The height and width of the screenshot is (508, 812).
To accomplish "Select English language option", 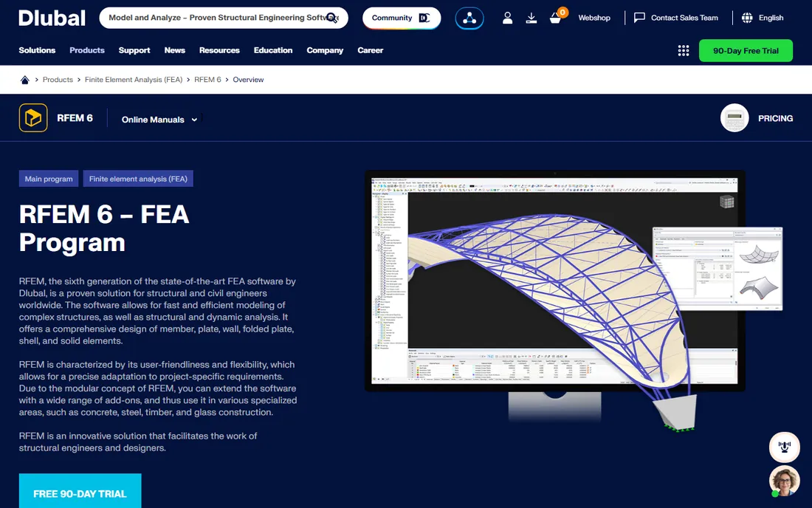I will point(771,18).
